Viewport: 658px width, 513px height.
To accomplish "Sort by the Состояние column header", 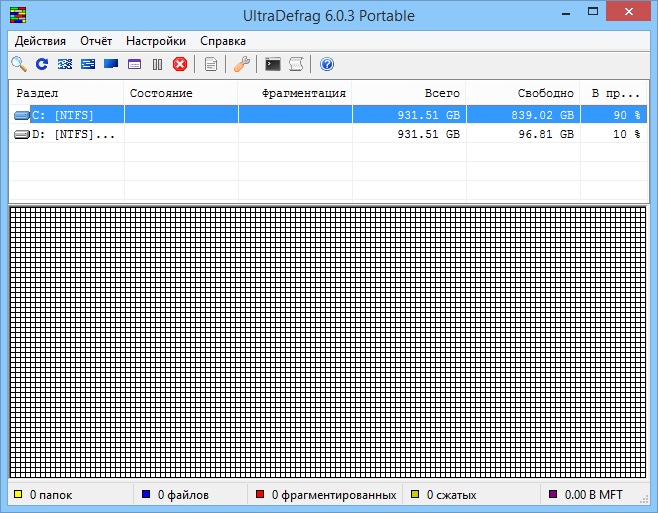I will pos(181,93).
